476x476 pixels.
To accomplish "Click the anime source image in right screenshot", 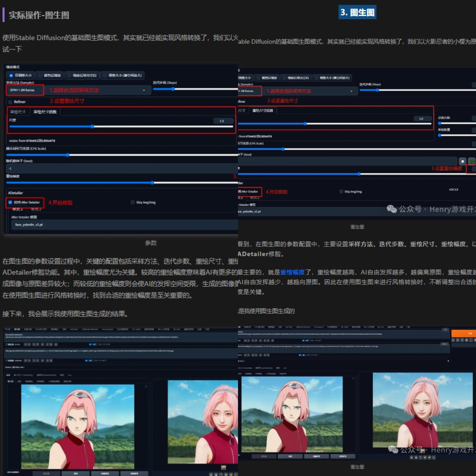I will tap(292, 414).
